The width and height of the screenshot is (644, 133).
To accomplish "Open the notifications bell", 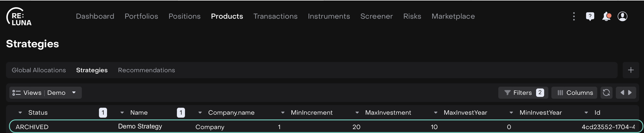I will (606, 16).
